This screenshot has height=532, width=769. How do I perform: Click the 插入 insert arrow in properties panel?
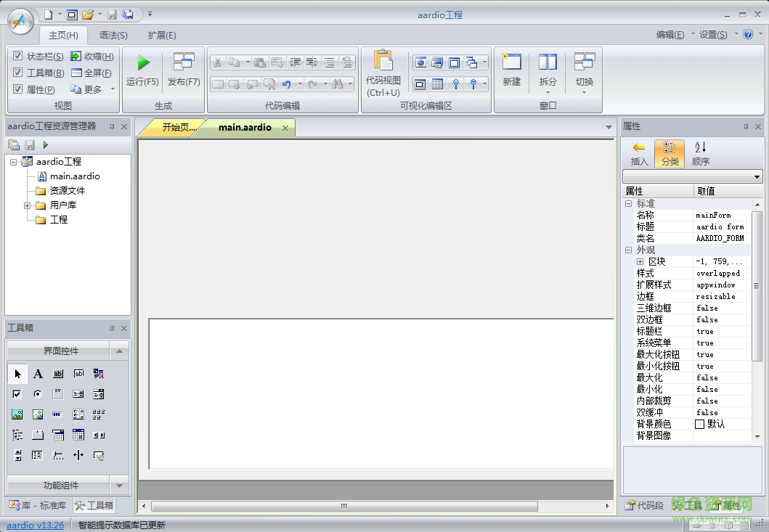639,147
